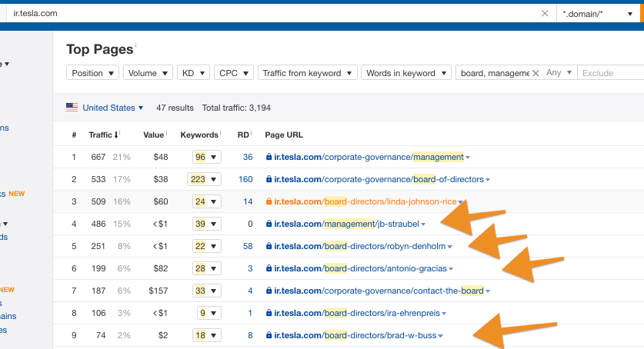Screen dimensions: 644x349
Task: Sort by the RD column header
Action: [x=244, y=135]
